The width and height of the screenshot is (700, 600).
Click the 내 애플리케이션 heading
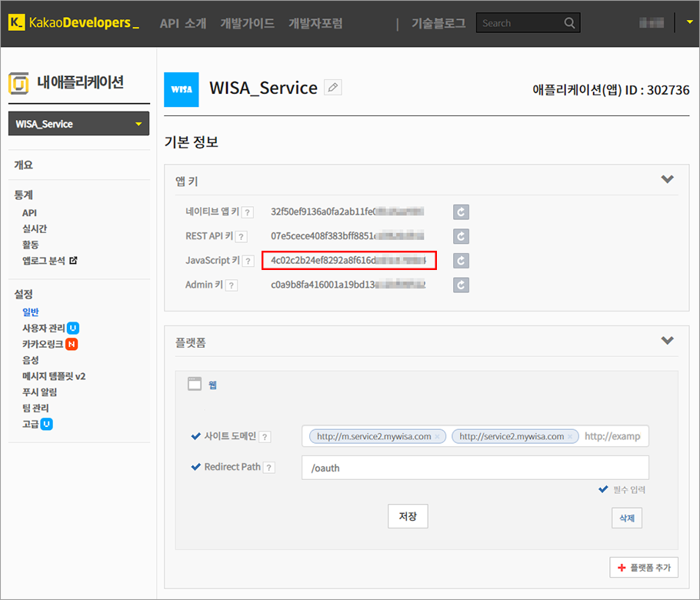(x=80, y=82)
